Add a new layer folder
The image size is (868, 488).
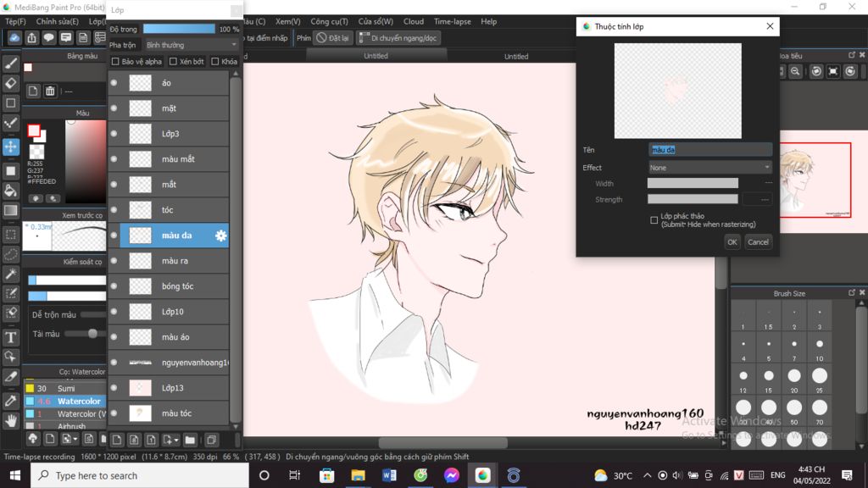coord(190,440)
